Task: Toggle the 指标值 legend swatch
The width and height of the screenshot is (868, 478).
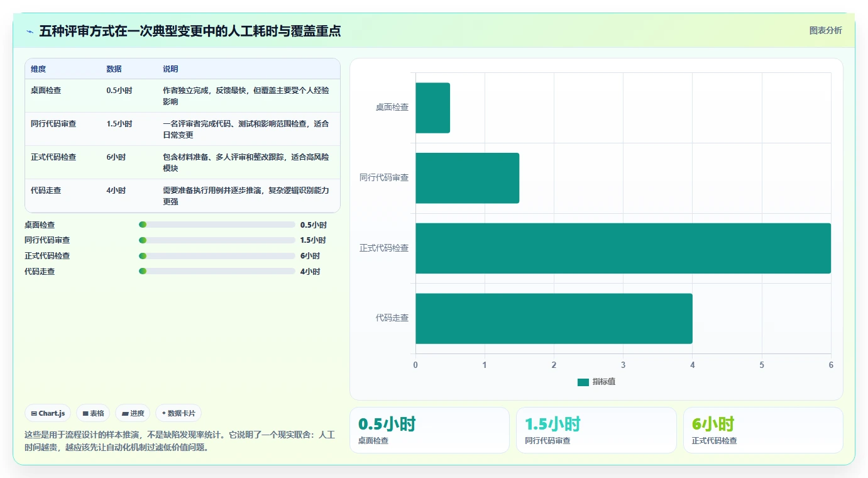Action: [583, 382]
